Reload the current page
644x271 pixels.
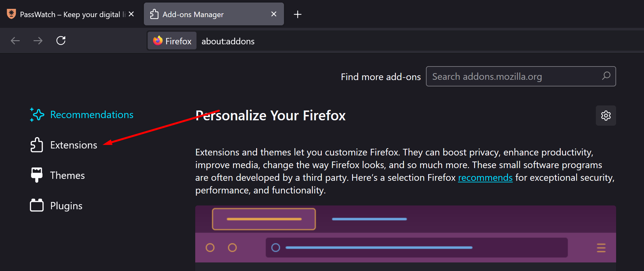(61, 41)
